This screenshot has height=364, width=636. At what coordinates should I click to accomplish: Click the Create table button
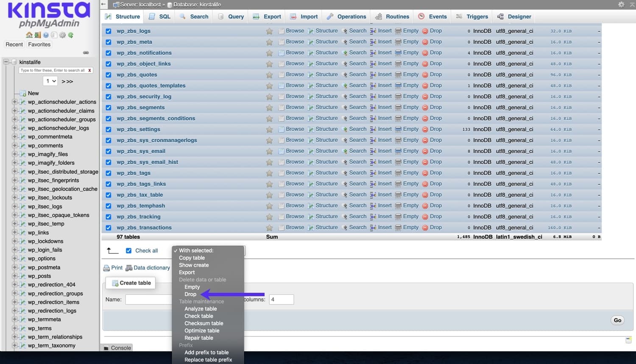coord(131,283)
